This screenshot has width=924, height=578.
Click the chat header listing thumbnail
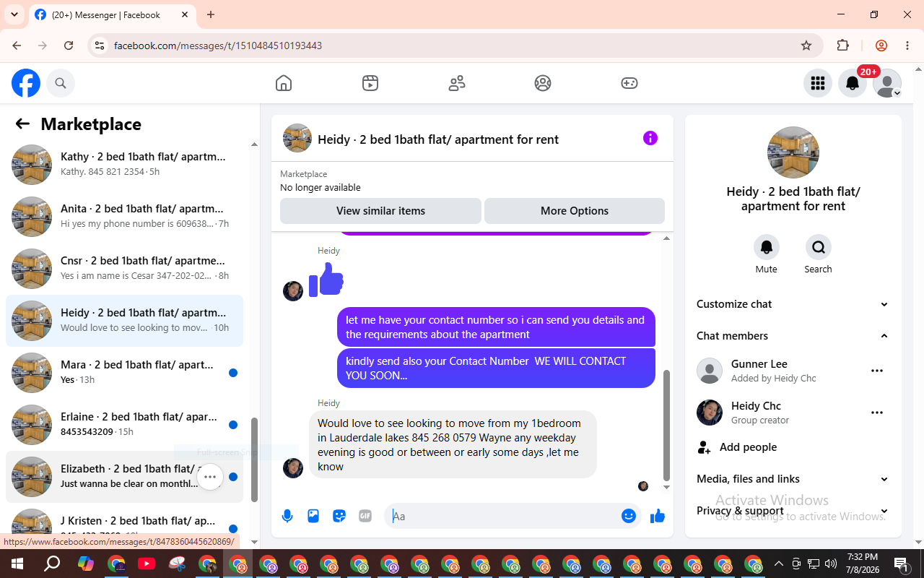click(297, 138)
